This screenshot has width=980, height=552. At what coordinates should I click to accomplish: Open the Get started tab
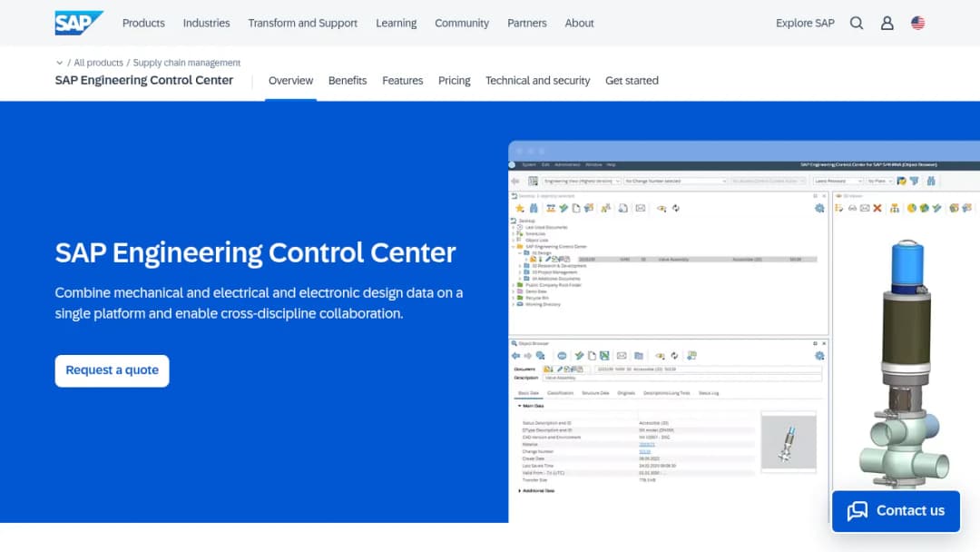pyautogui.click(x=632, y=81)
